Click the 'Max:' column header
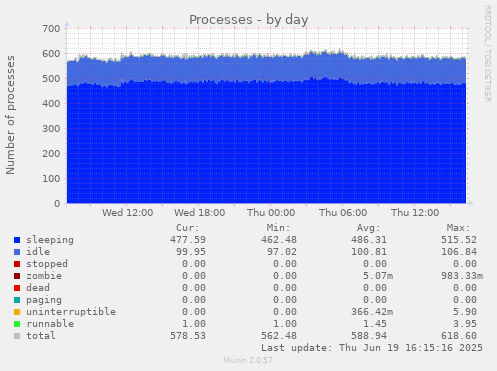 [x=458, y=228]
